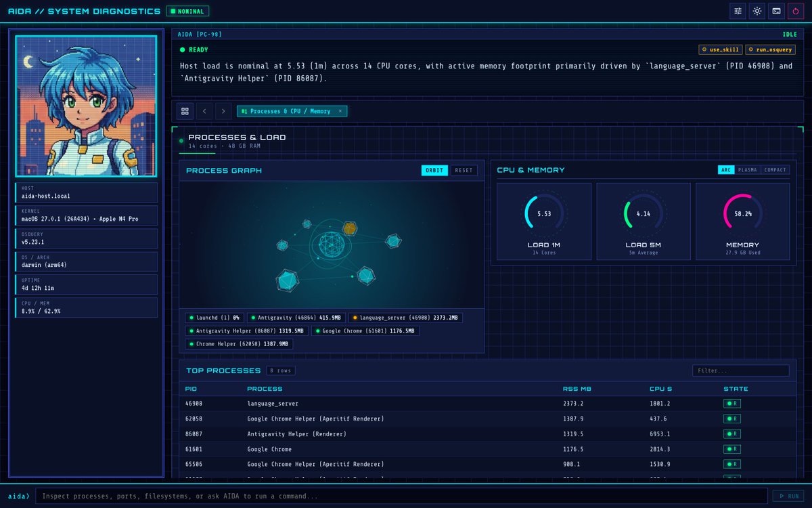Focus the Filter... field in Top Processes
The width and height of the screenshot is (812, 508).
741,371
